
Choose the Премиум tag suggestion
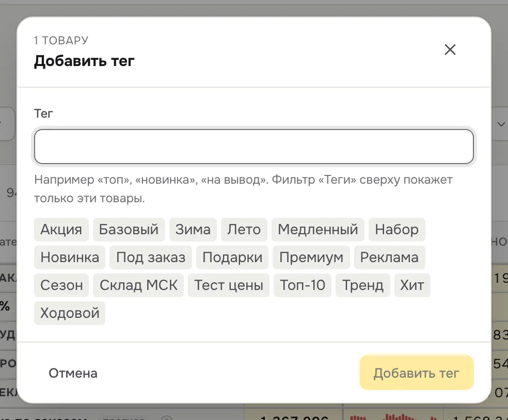pos(311,257)
